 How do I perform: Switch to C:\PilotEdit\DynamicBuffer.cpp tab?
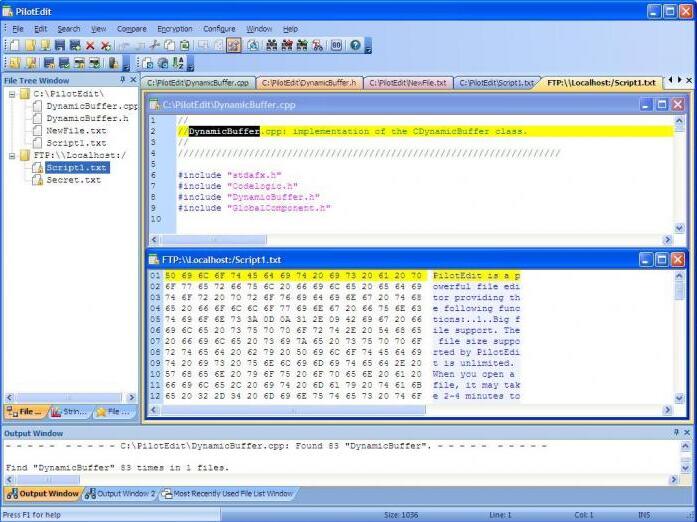click(x=198, y=83)
